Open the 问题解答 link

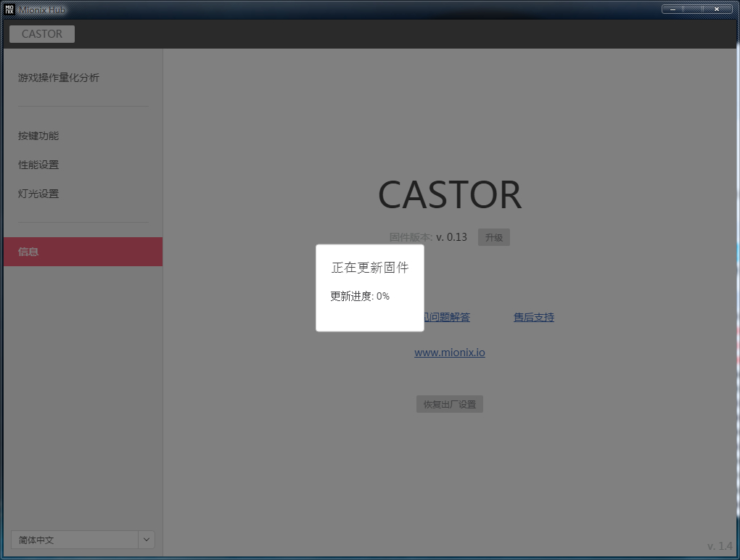446,317
